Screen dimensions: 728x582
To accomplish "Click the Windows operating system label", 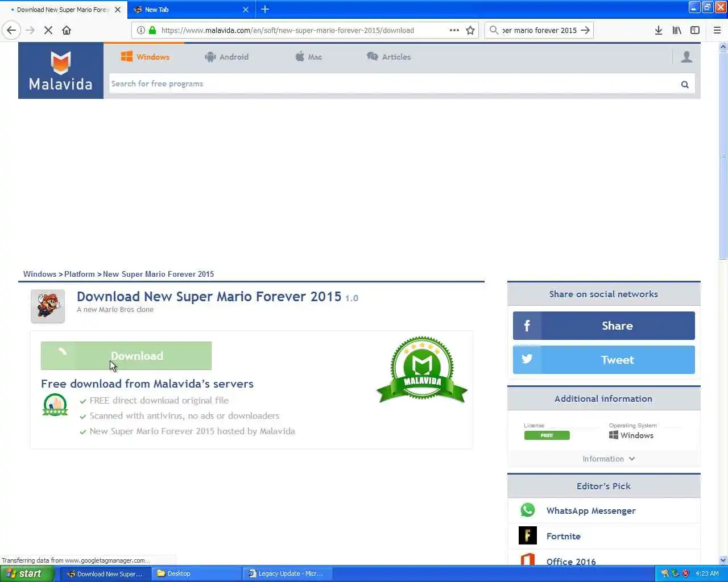I will 631,435.
